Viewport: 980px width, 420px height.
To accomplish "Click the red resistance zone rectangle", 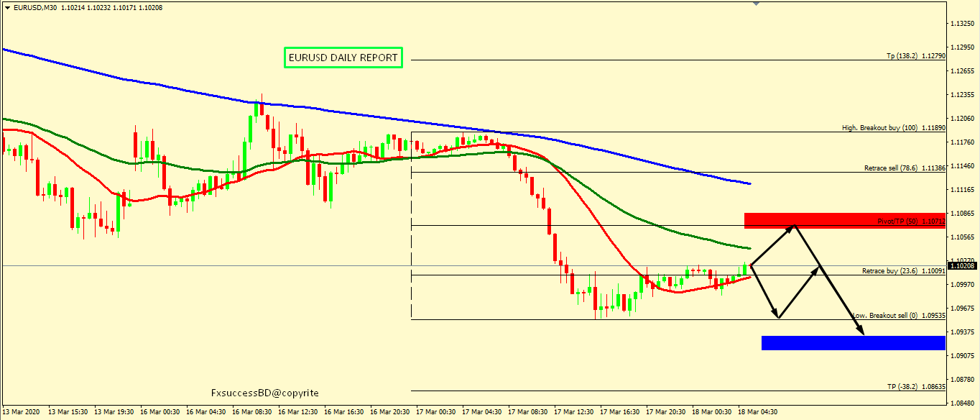I will click(844, 220).
